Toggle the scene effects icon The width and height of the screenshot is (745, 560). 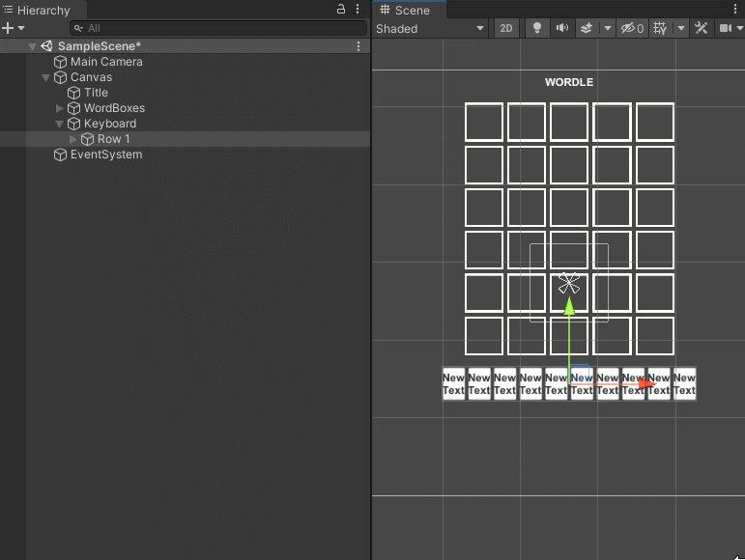(x=587, y=28)
